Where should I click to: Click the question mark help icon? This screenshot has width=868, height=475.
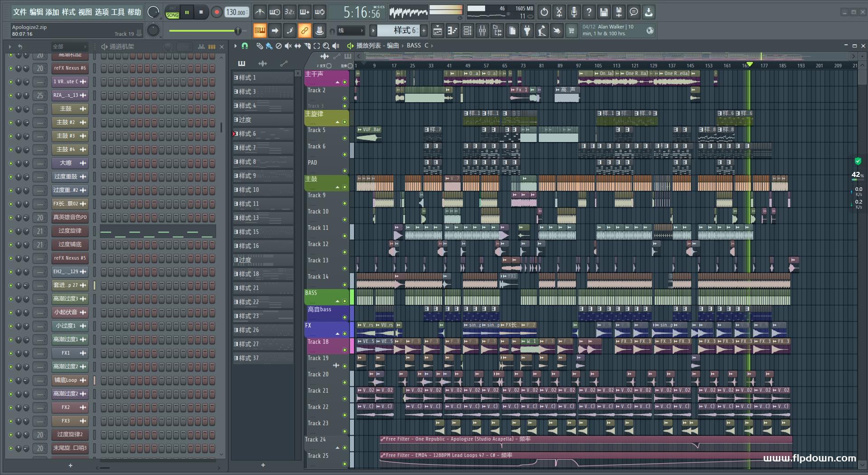pos(589,12)
